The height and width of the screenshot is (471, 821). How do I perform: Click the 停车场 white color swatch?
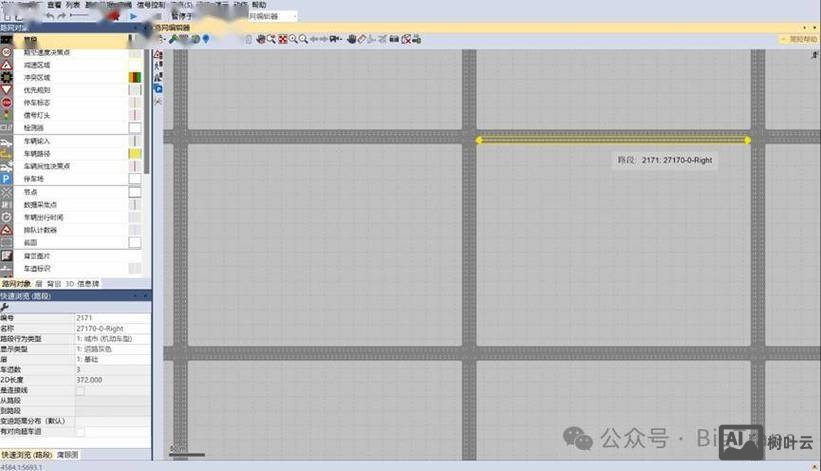click(x=135, y=179)
